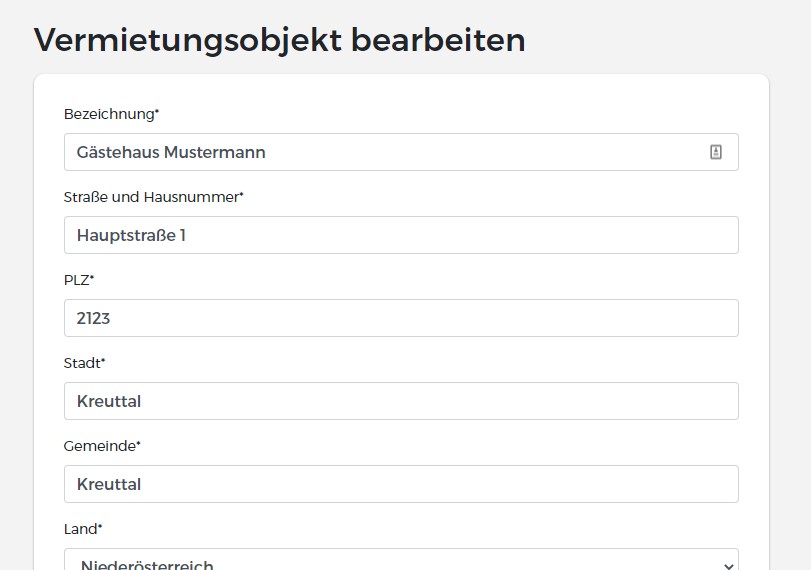Place cursor in Kreuttal under Gemeinde

[109, 484]
